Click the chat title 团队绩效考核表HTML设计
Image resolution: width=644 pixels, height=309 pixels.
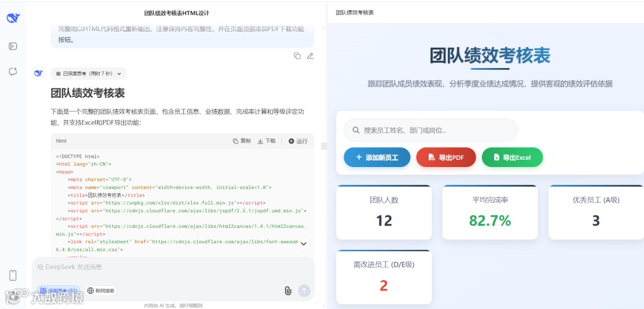click(177, 13)
